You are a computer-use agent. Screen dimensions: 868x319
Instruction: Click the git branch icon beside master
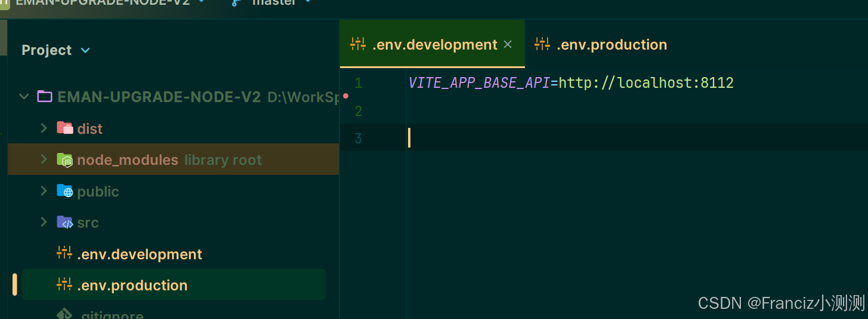coord(236,3)
